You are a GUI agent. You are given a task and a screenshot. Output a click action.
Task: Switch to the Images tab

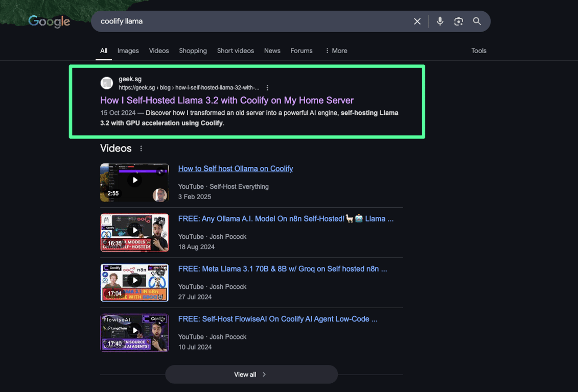[128, 51]
